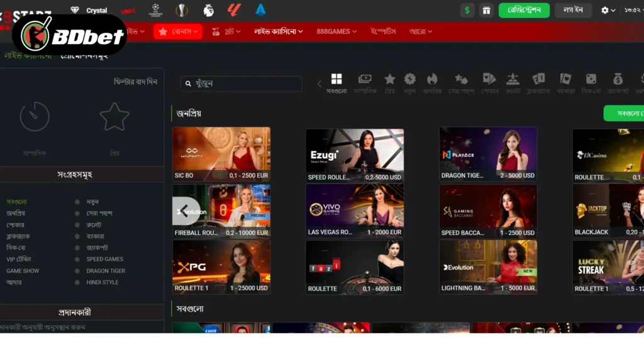
Task: Select the জ্যাকপট money bag category icon
Action: [618, 79]
